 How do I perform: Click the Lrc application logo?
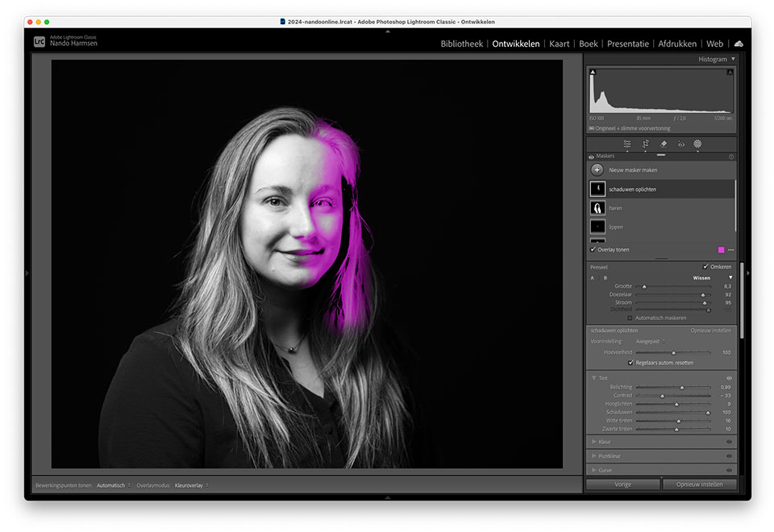point(40,42)
